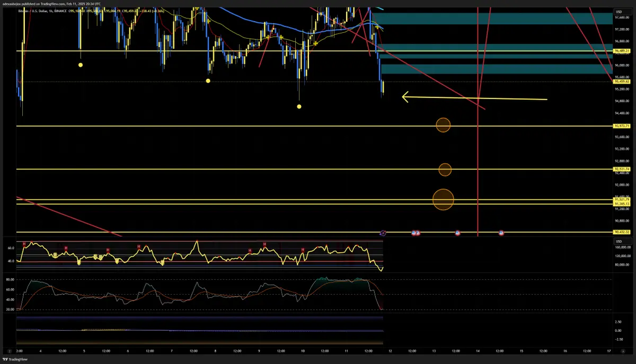Screen dimensions: 636x364
Task: Click the TradingView logo at the bottom left
Action: [x=16, y=359]
